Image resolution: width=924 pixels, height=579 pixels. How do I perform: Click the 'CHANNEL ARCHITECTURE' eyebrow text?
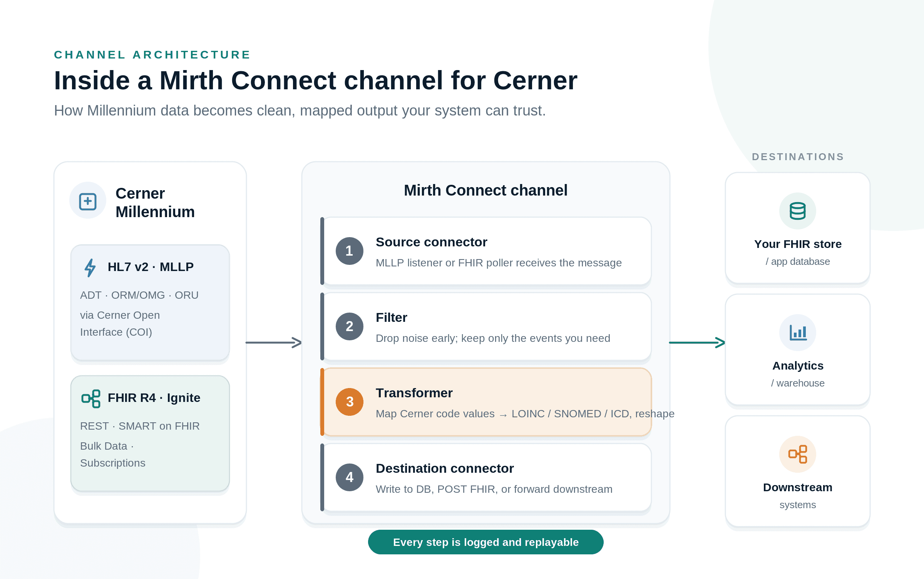[152, 55]
